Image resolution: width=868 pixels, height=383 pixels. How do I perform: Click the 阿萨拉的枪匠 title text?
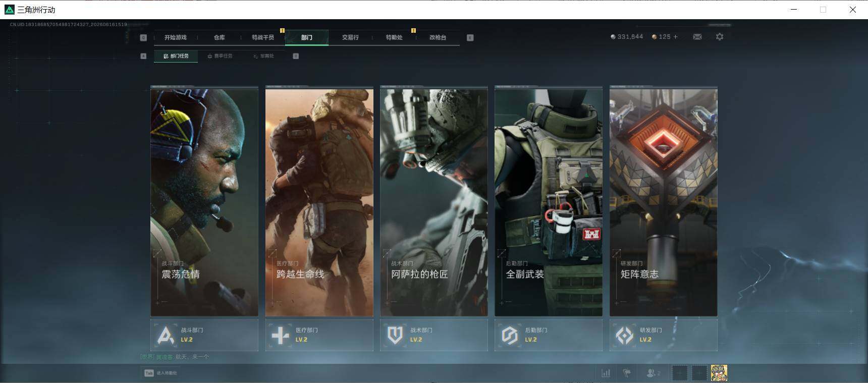(x=419, y=274)
